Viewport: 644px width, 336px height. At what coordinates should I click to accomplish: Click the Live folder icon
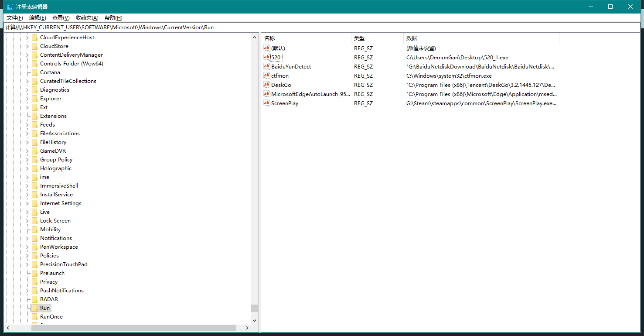(34, 212)
